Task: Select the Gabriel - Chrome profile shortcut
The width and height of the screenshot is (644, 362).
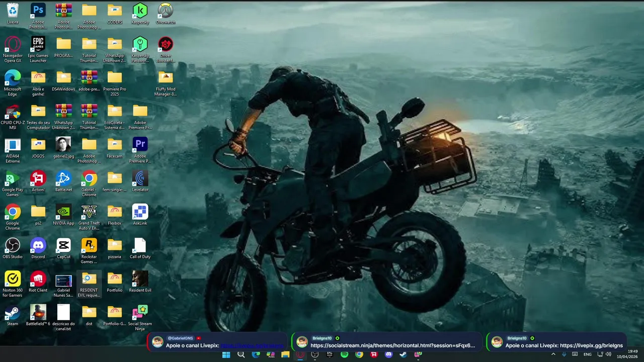Action: pyautogui.click(x=89, y=184)
